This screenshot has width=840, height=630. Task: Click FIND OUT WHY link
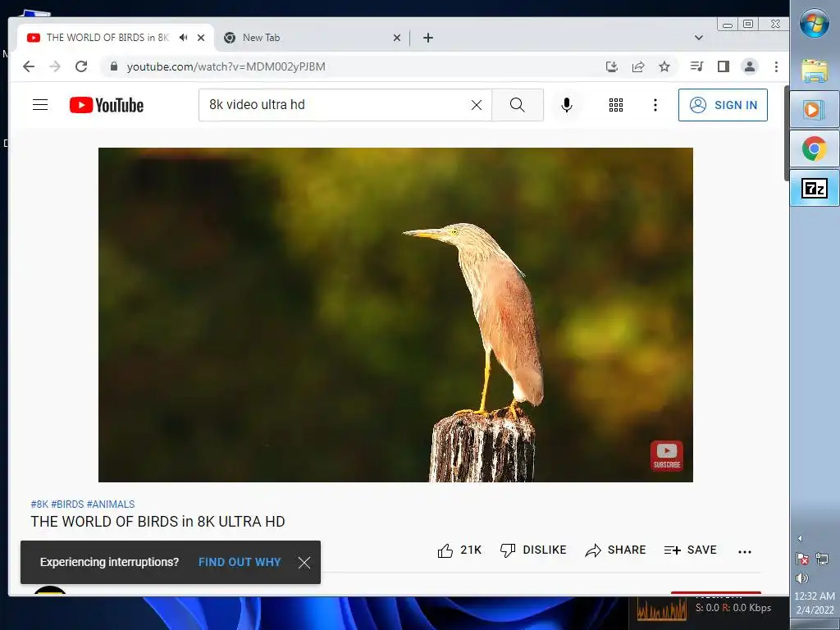point(240,562)
